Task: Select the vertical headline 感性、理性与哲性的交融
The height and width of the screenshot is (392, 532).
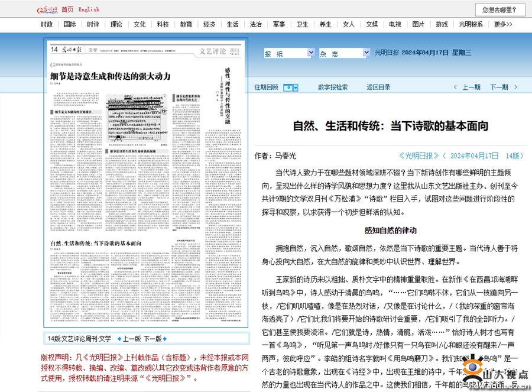Action: (228, 96)
